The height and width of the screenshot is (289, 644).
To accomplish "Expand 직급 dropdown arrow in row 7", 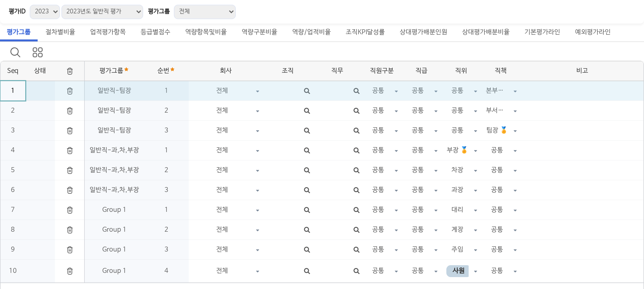I will point(436,210).
